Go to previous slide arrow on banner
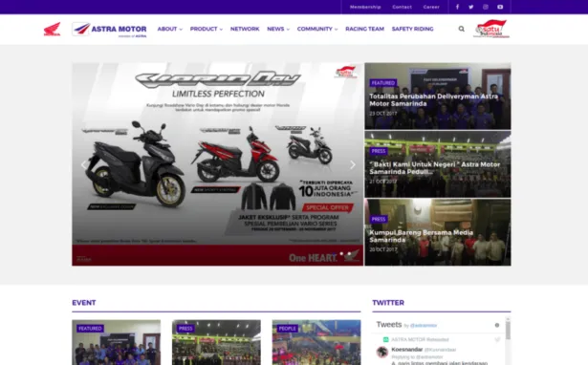 [83, 164]
